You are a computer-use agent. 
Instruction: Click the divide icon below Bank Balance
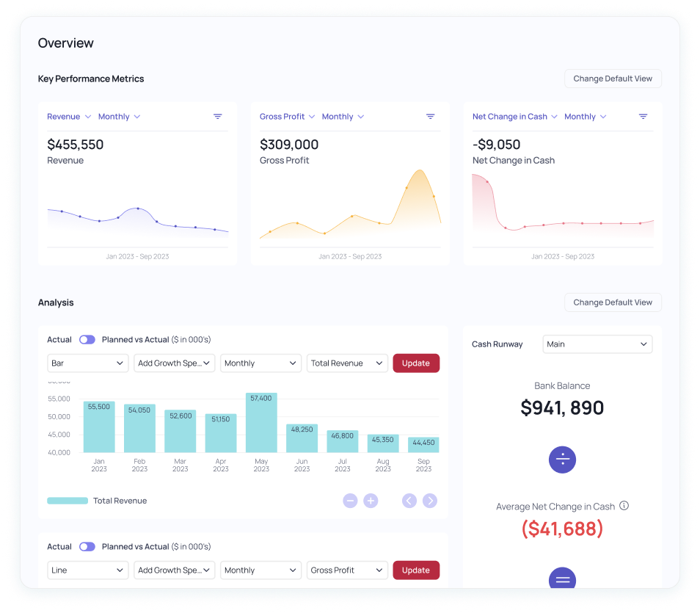tap(562, 460)
